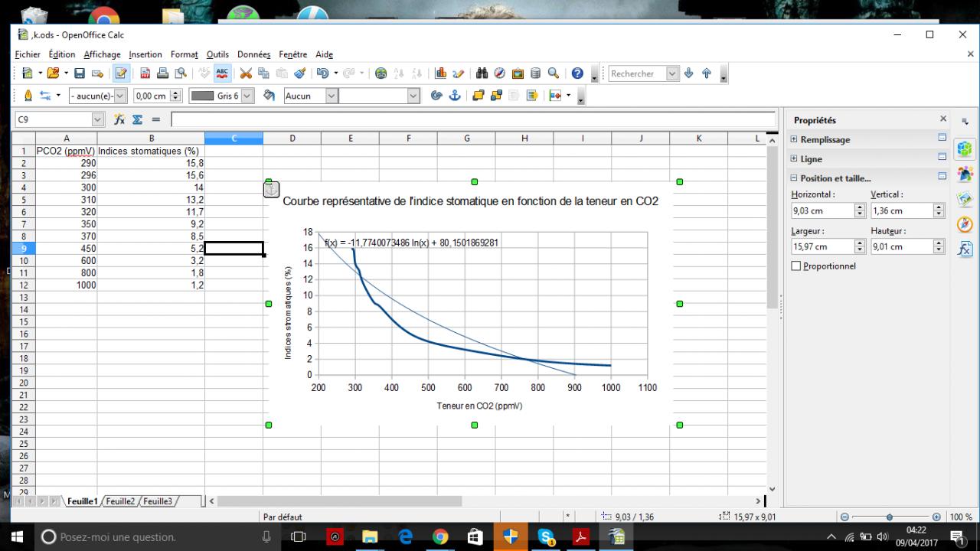The width and height of the screenshot is (980, 551).
Task: Click the zoom in plus button
Action: (936, 517)
